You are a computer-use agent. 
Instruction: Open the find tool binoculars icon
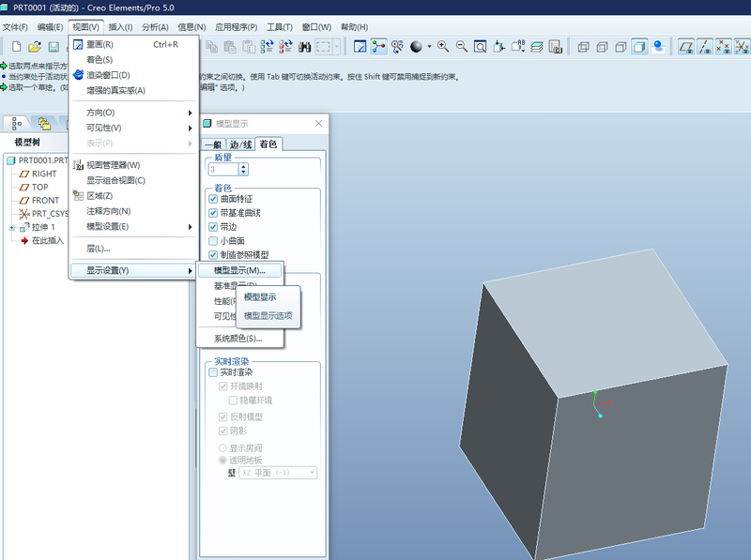click(304, 46)
